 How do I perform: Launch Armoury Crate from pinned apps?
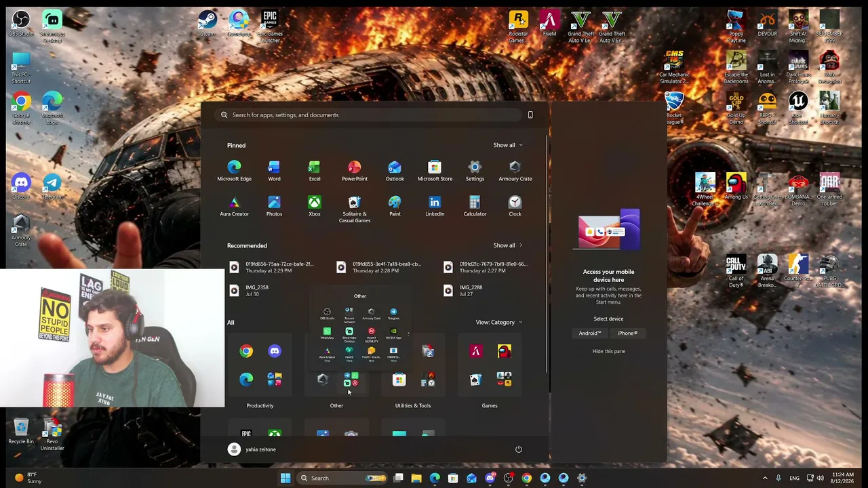(515, 171)
